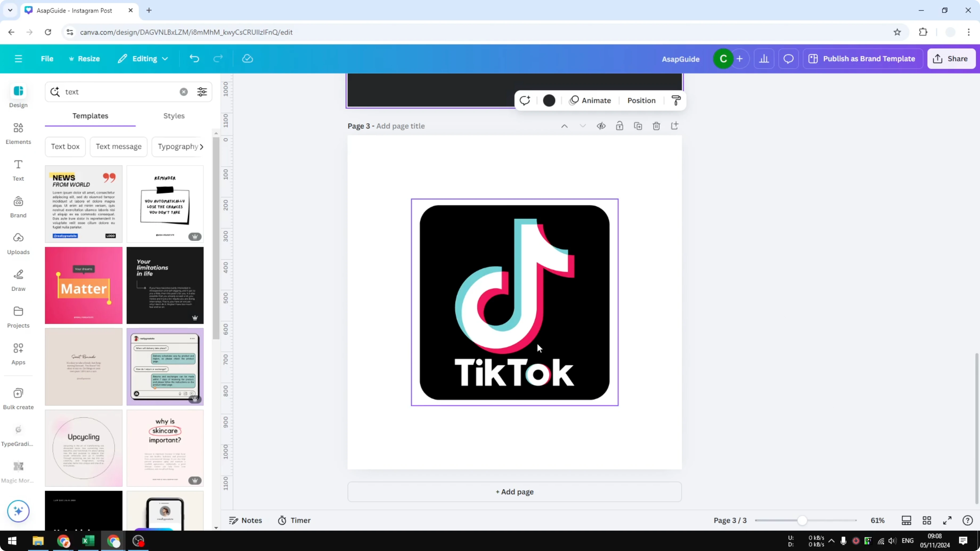Open the comments icon in the top bar
Image resolution: width=980 pixels, height=551 pixels.
pos(788,59)
